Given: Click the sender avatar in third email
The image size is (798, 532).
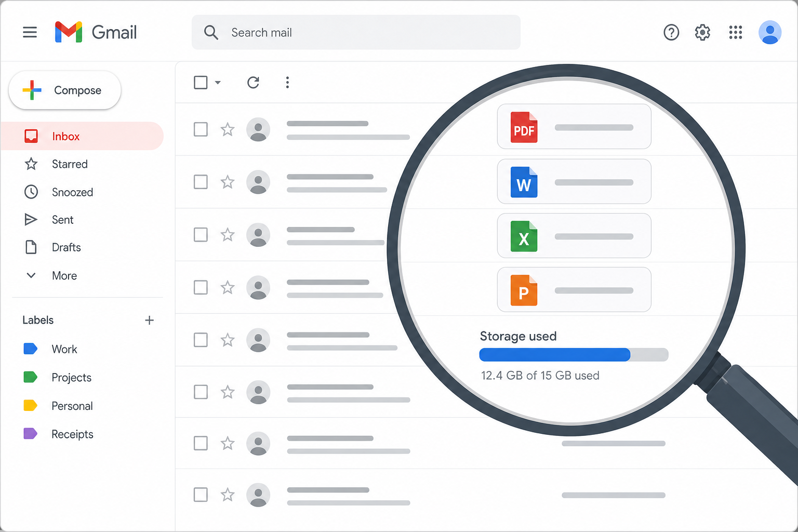Looking at the screenshot, I should pos(258,235).
